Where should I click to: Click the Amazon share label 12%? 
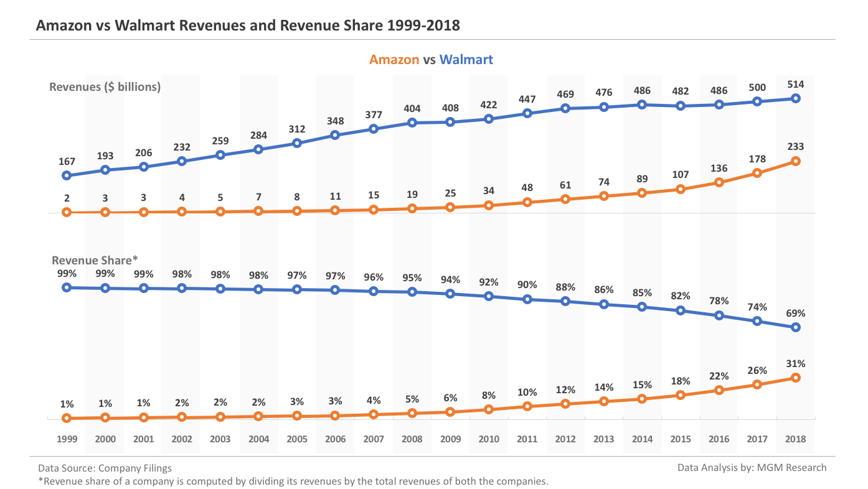click(x=565, y=389)
